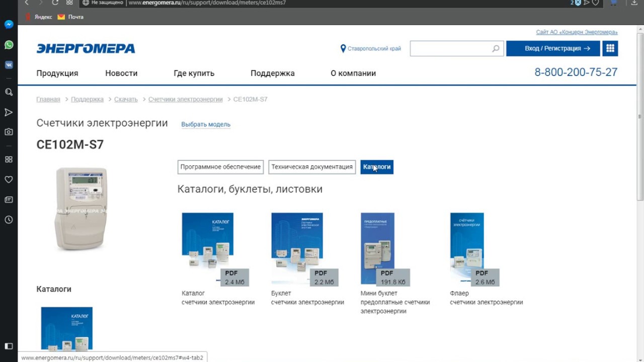
Task: Open the catalog thumbnail under left Каталоги heading
Action: pyautogui.click(x=67, y=329)
